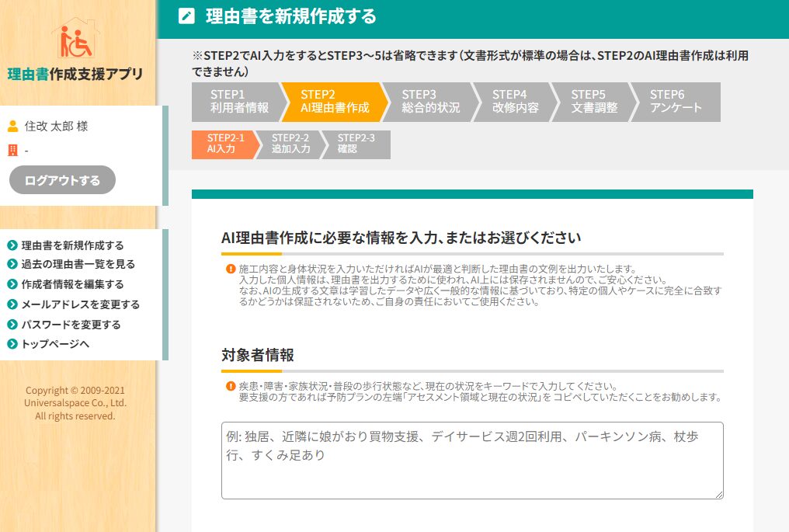Image resolution: width=789 pixels, height=532 pixels.
Task: Open 作成者情報を編集する link
Action: click(x=72, y=284)
